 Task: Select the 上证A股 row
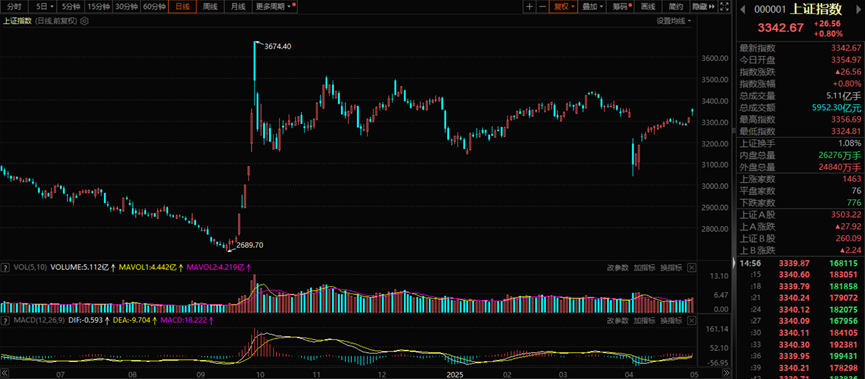tap(800, 215)
